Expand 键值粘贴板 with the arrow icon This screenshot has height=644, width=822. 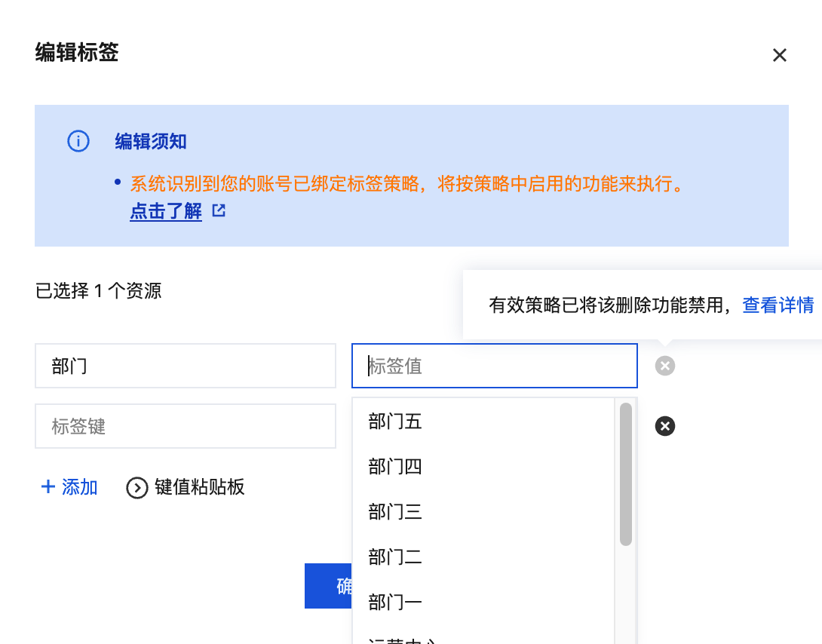pos(136,488)
